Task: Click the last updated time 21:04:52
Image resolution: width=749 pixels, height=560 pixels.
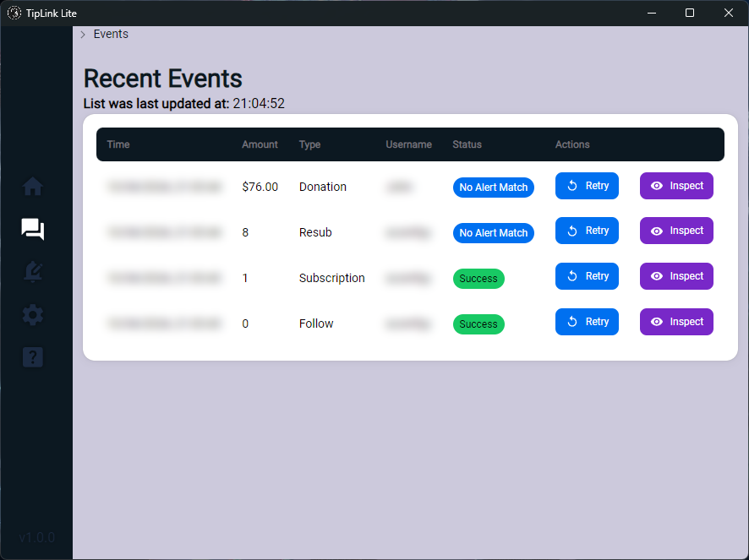Action: coord(259,104)
